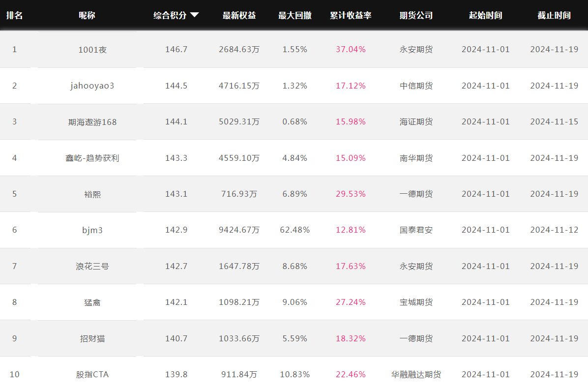Open the trader named 浪花三号
The width and height of the screenshot is (588, 390).
click(92, 266)
